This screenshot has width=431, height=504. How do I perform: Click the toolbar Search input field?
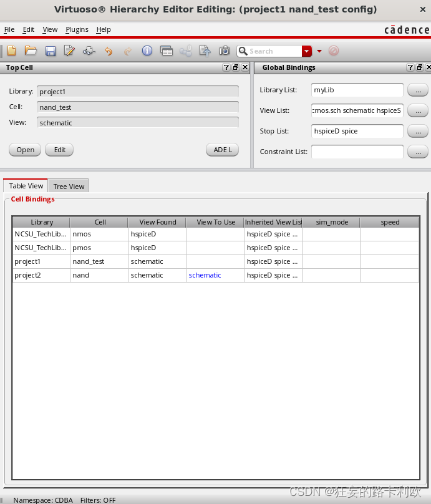coord(275,51)
